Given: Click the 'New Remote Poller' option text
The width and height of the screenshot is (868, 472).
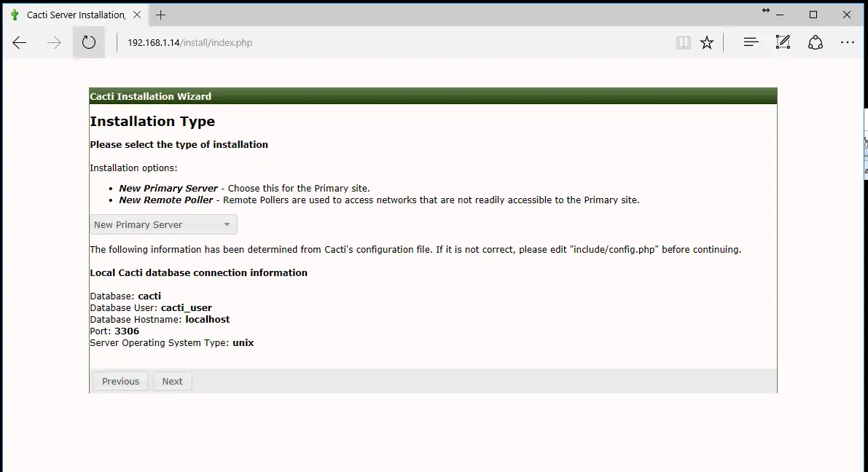Looking at the screenshot, I should click(166, 200).
